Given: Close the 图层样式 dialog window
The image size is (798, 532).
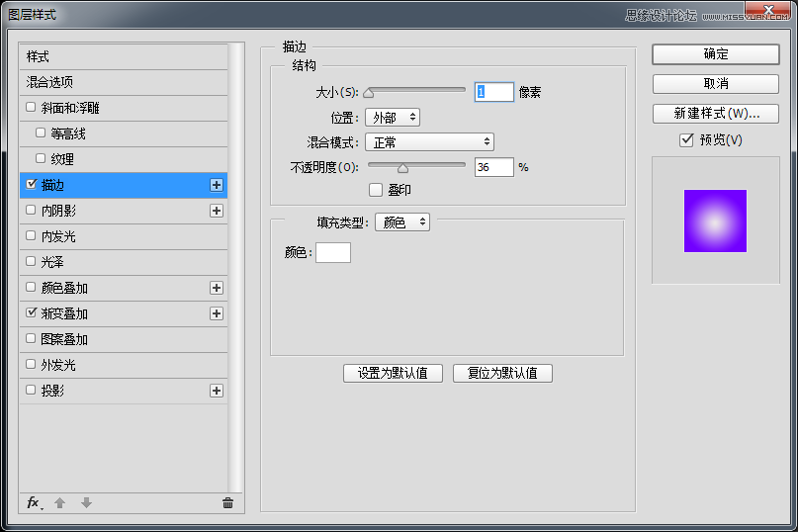Looking at the screenshot, I should click(768, 9).
